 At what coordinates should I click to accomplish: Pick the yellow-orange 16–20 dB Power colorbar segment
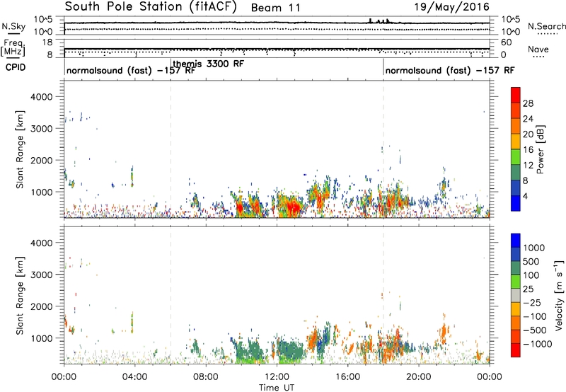click(x=516, y=142)
